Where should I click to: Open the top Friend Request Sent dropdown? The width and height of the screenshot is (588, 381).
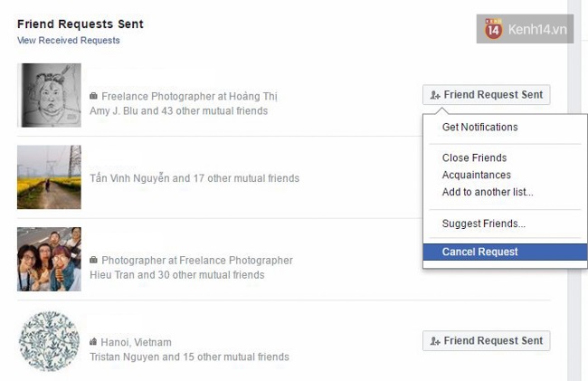(487, 94)
